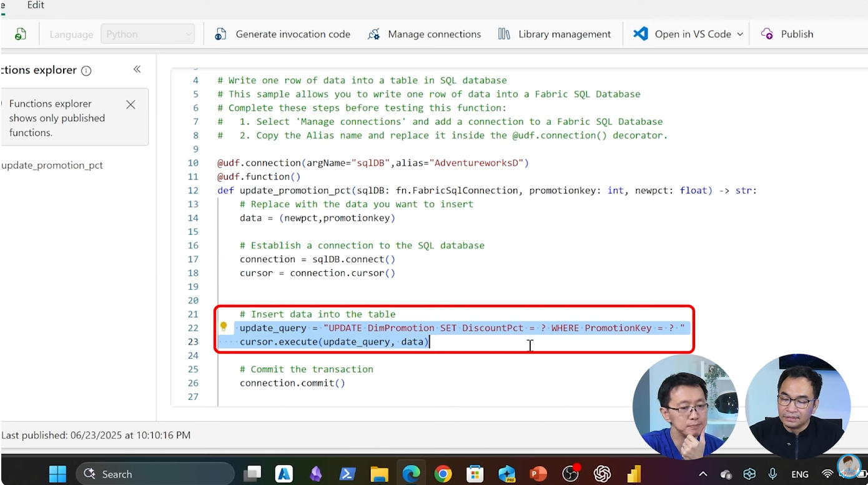Open Power BI from the taskbar

click(x=634, y=474)
